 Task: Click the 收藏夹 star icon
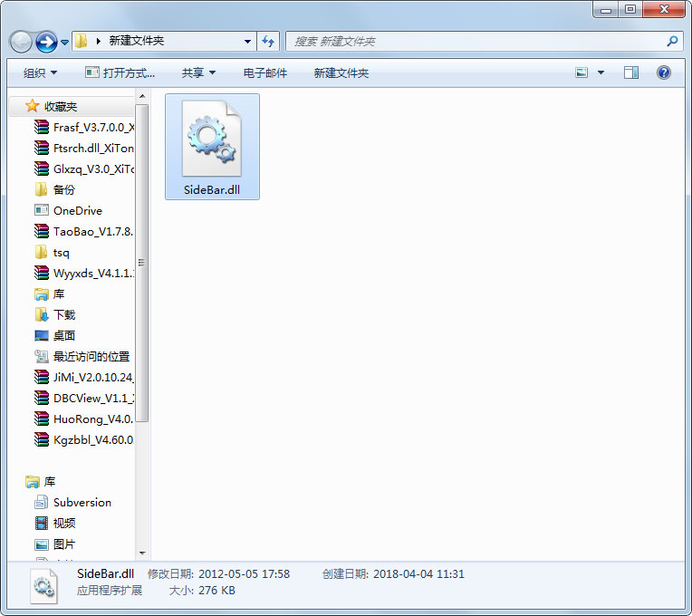coord(33,106)
